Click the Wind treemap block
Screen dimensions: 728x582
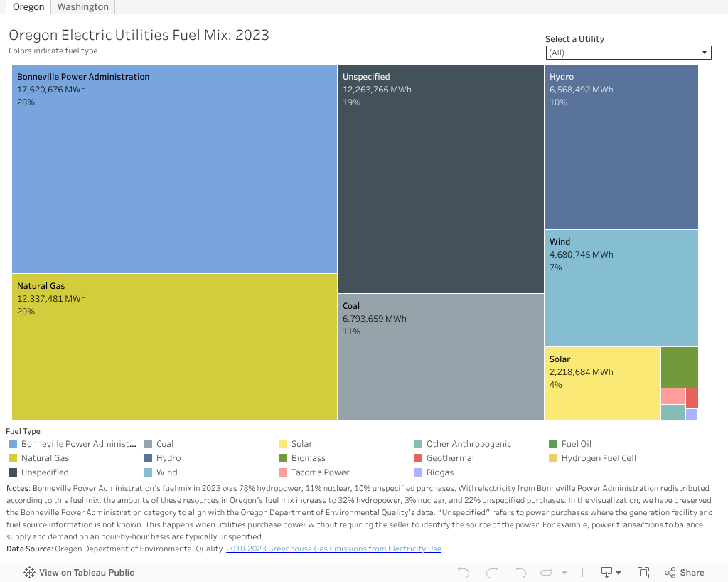coord(621,288)
